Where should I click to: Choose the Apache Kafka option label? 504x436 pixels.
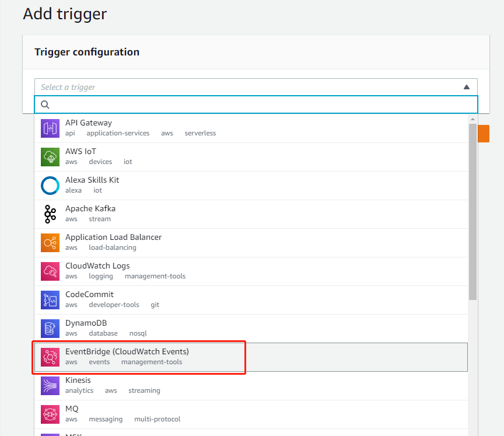click(x=90, y=208)
